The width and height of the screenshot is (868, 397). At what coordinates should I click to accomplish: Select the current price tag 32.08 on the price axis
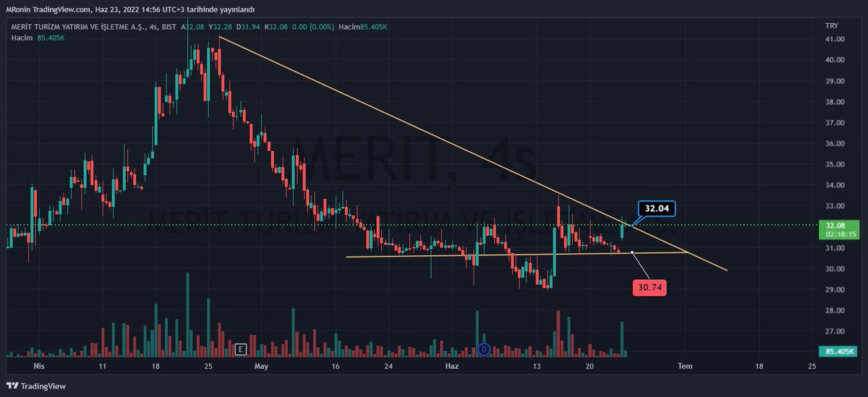click(836, 226)
